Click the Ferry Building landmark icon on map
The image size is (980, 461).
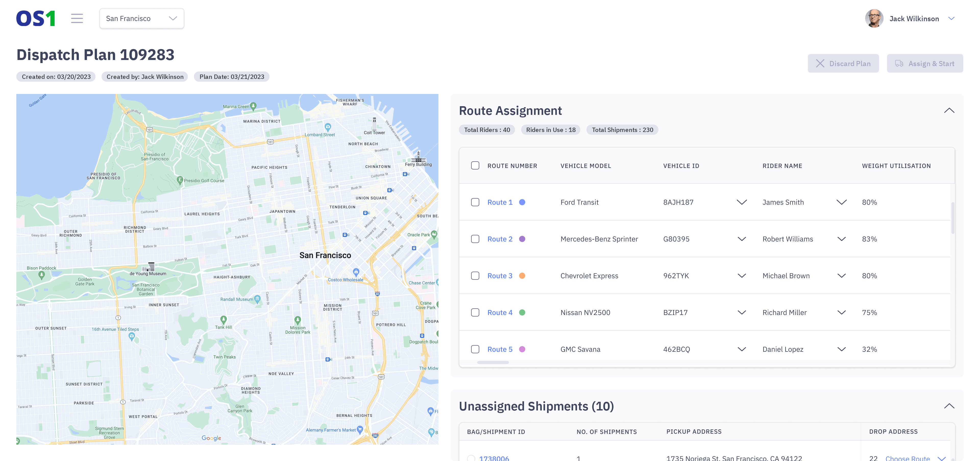(418, 156)
